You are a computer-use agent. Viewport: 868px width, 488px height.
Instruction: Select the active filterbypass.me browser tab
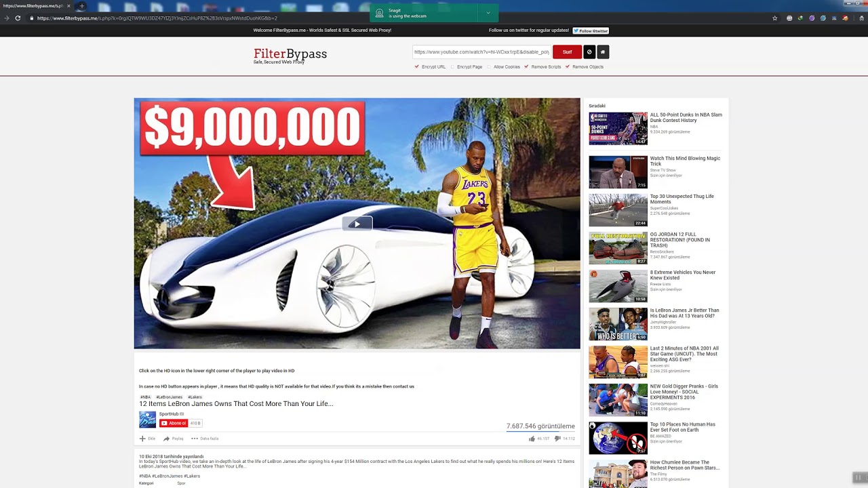35,6
